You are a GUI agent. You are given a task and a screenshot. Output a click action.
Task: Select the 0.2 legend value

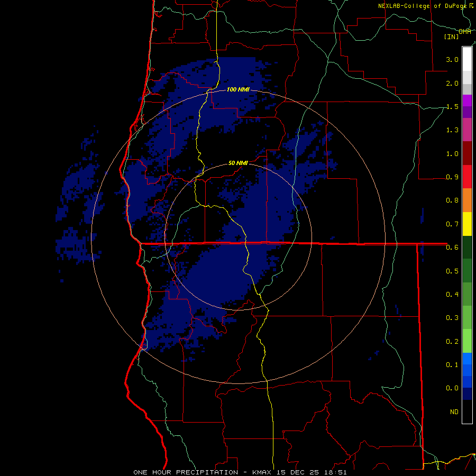pyautogui.click(x=452, y=341)
